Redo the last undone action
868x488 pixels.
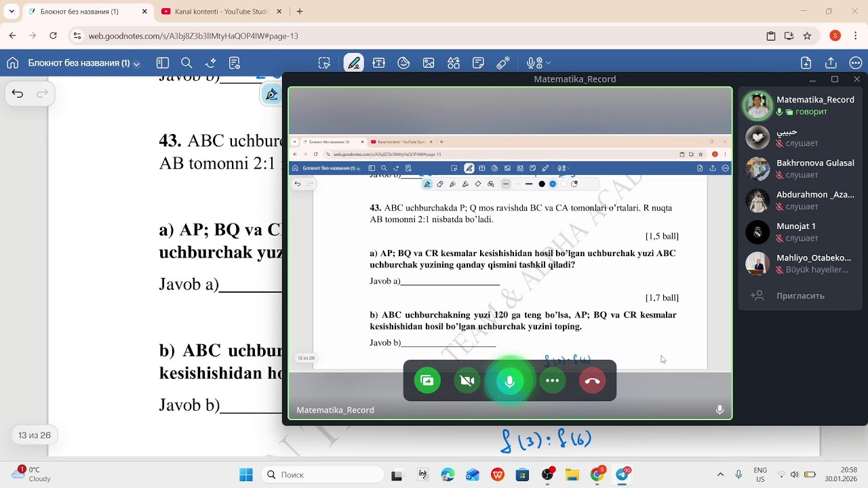click(x=42, y=94)
